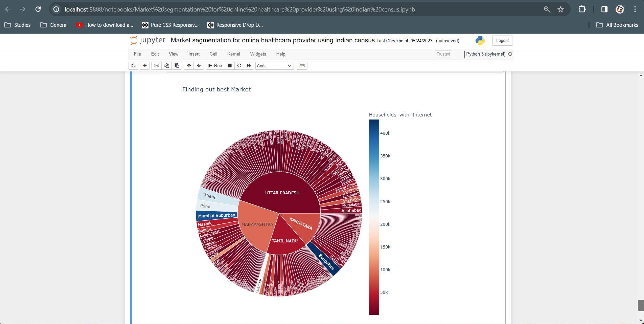This screenshot has width=644, height=324.
Task: Open the Edit menu
Action: click(x=155, y=54)
